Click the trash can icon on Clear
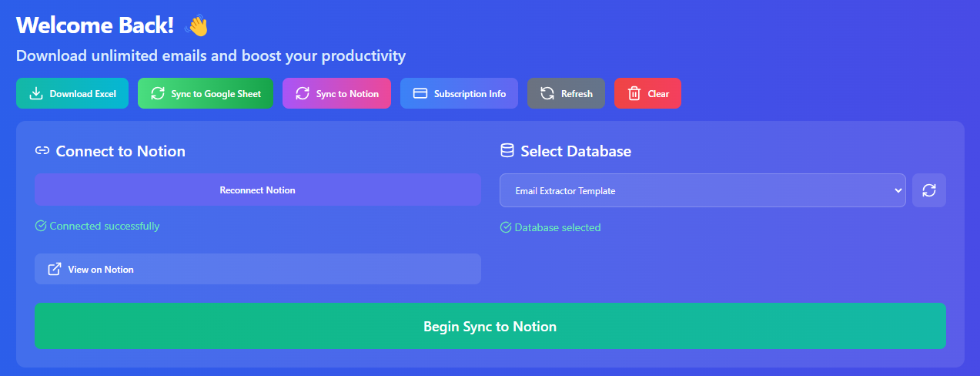Viewport: 980px width, 376px height. (x=634, y=94)
